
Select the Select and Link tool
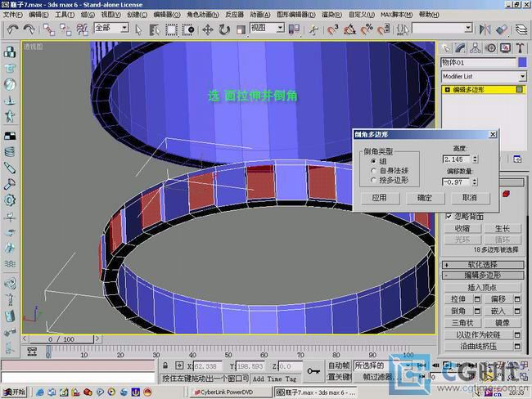(x=49, y=29)
